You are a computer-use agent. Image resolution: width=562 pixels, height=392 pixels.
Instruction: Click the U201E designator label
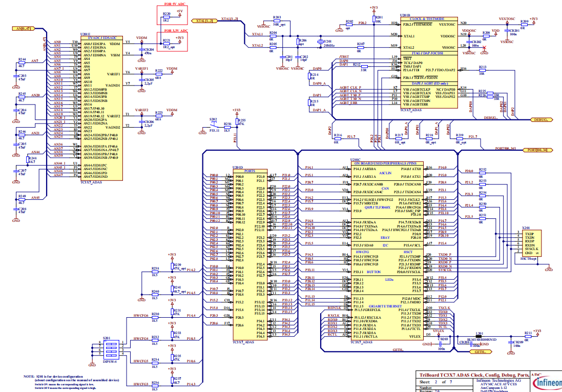coord(86,34)
